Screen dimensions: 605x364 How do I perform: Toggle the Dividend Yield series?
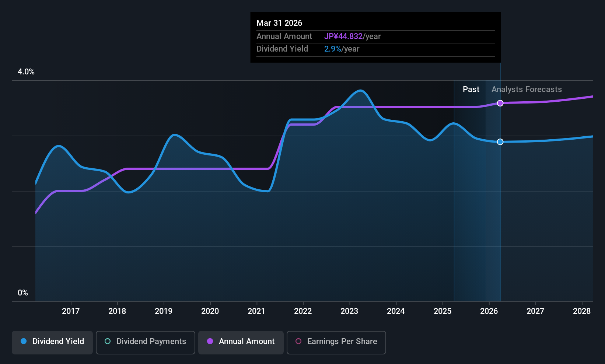[52, 343]
